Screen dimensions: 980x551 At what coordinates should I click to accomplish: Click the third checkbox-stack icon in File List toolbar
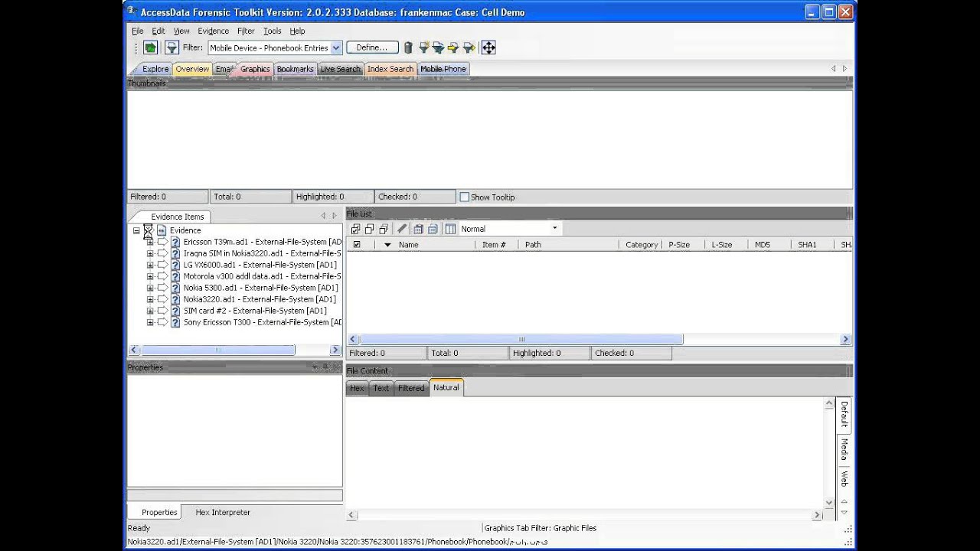point(384,229)
